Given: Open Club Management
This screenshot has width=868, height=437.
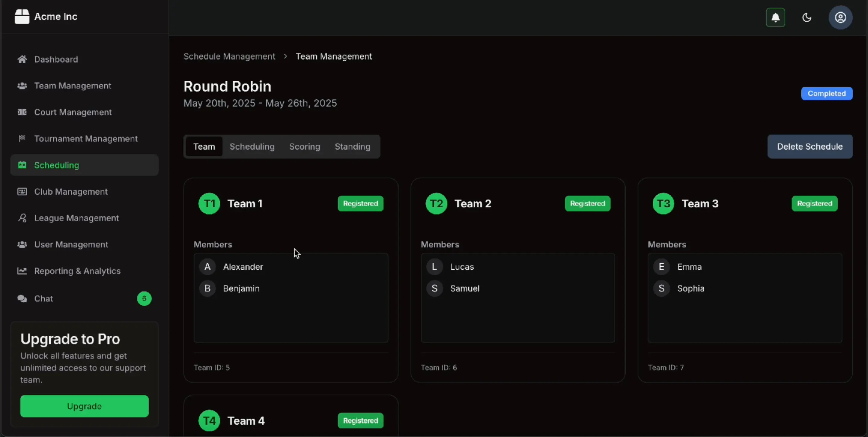Looking at the screenshot, I should coord(84,192).
